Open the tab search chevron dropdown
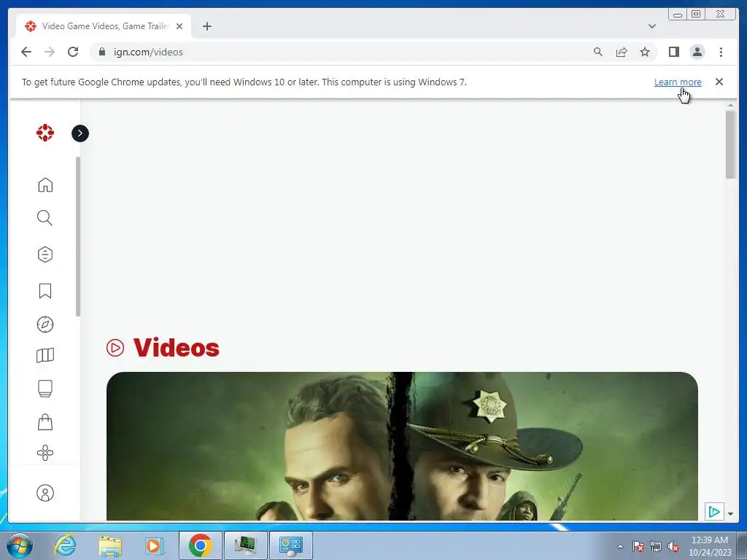747x560 pixels. pos(652,26)
